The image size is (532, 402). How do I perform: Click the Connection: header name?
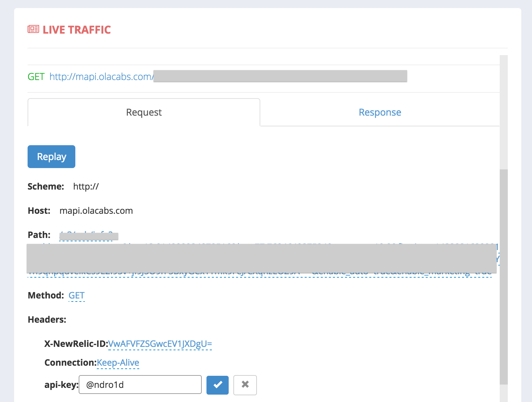click(x=71, y=363)
